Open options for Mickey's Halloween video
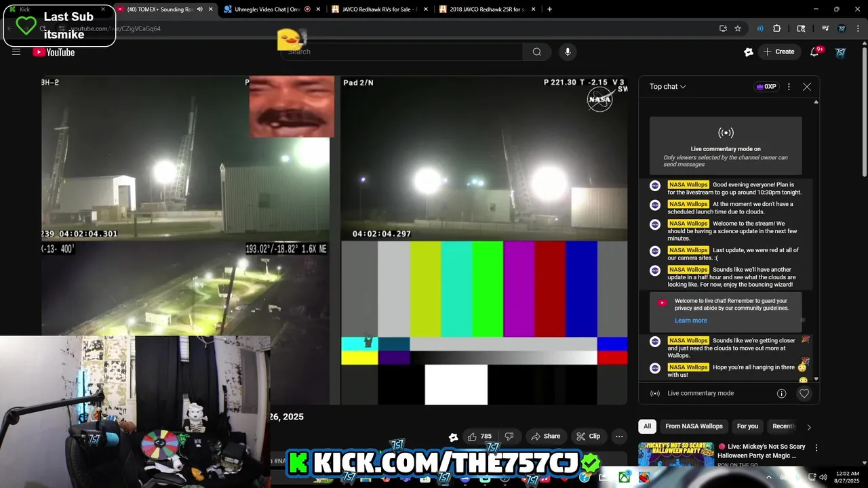 click(816, 448)
